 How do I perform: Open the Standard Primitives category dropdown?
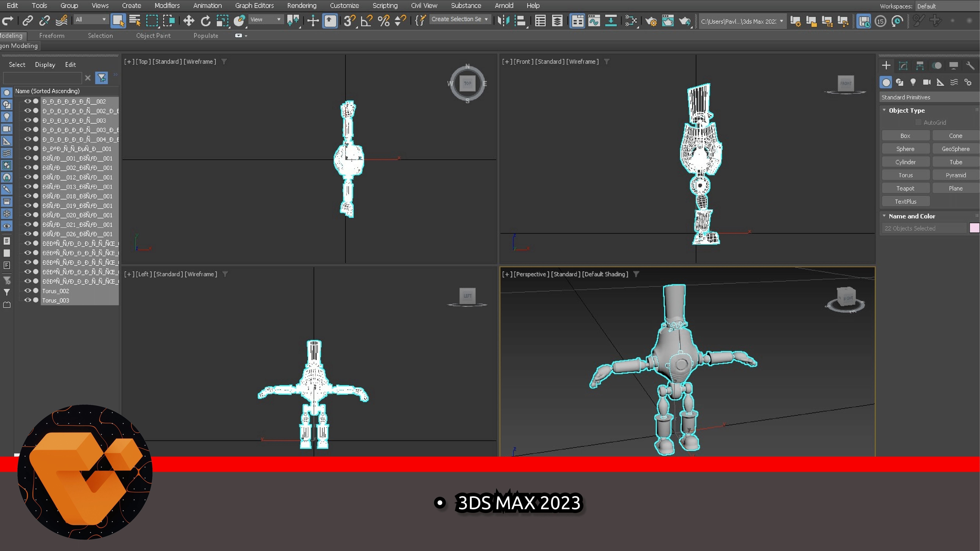[929, 97]
